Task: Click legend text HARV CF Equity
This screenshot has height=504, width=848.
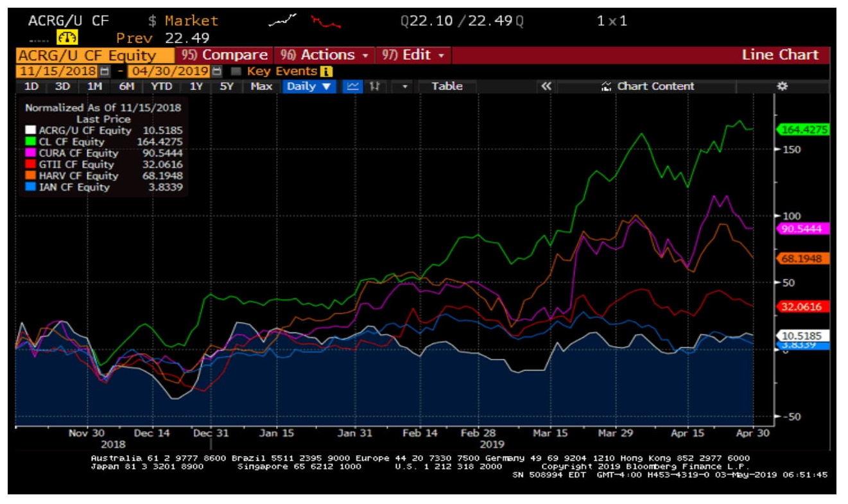Action: click(x=79, y=176)
